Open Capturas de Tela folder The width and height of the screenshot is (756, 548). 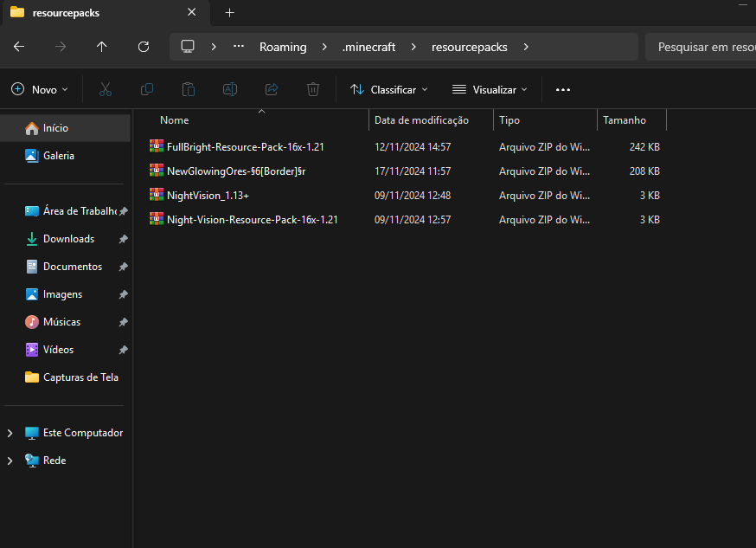[66, 377]
